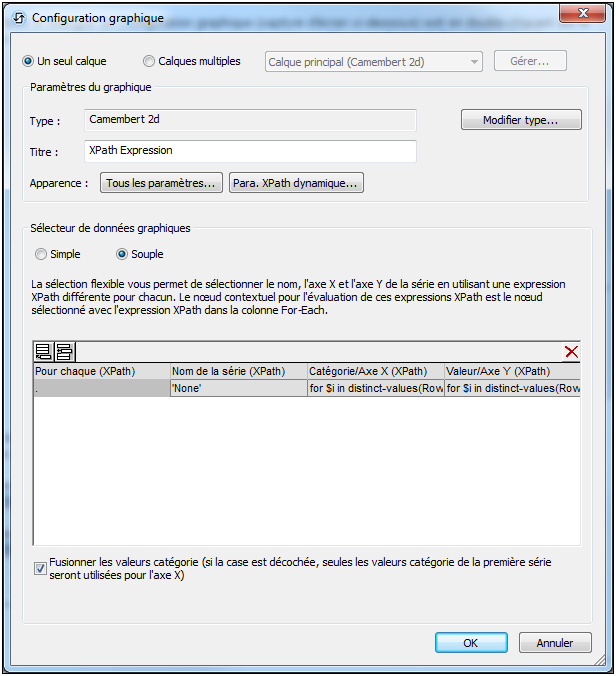Image resolution: width=616 pixels, height=676 pixels.
Task: Click the append row icon above the table
Action: pyautogui.click(x=43, y=351)
